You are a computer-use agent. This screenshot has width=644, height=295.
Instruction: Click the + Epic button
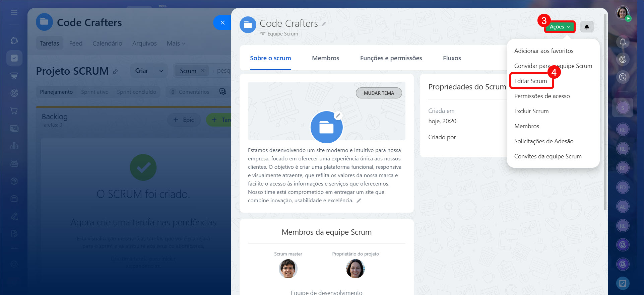pos(184,120)
